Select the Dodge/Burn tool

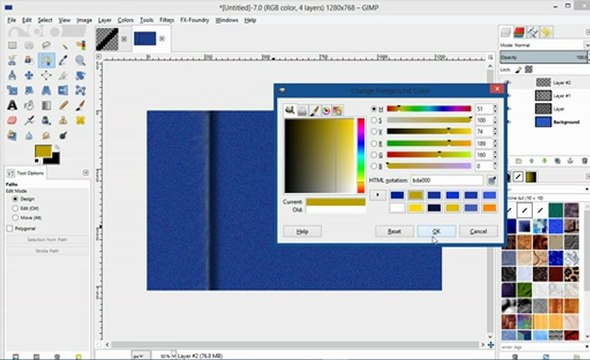63,135
